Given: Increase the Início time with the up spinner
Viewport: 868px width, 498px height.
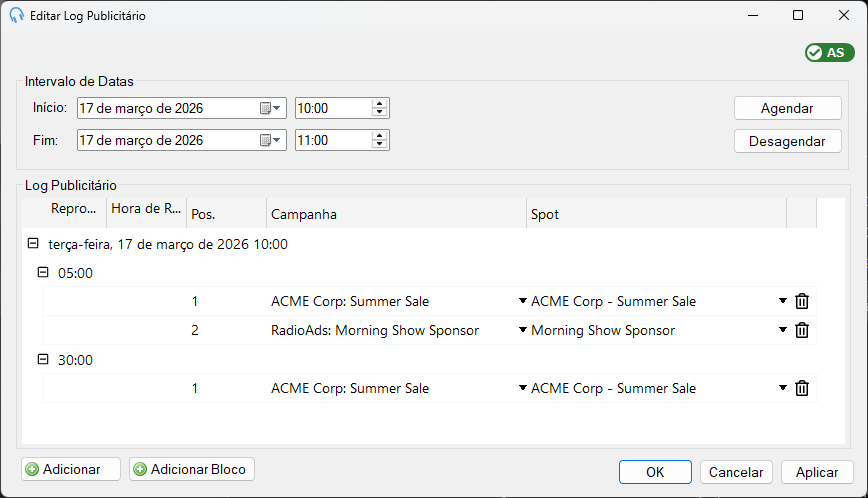Looking at the screenshot, I should click(x=380, y=104).
